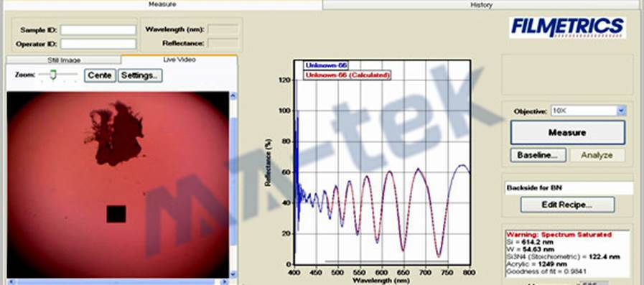Viewport: 644px width, 285px height.
Task: Open the Objective dropdown arrow
Action: click(621, 111)
